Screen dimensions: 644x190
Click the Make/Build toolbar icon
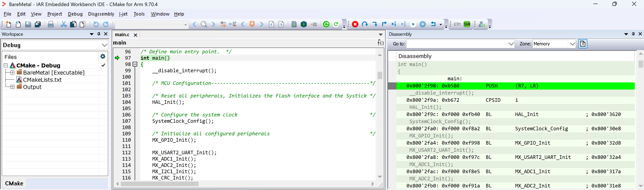pyautogui.click(x=294, y=24)
